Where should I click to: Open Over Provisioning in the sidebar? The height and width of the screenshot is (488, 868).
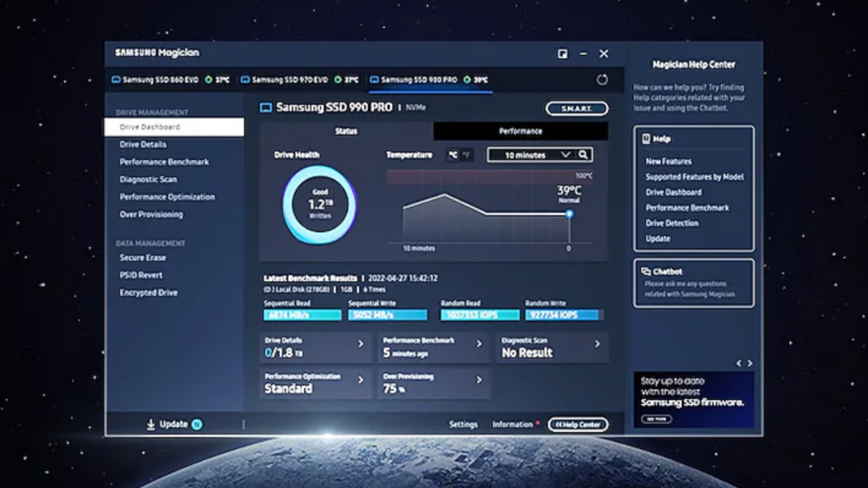[151, 214]
